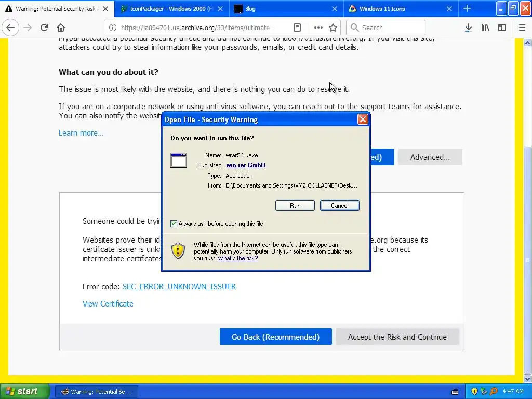Click Cancel in the security dialog
532x399 pixels.
click(340, 206)
